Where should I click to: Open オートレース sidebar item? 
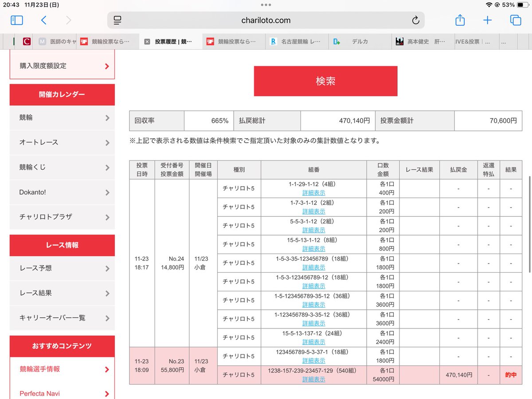(62, 142)
